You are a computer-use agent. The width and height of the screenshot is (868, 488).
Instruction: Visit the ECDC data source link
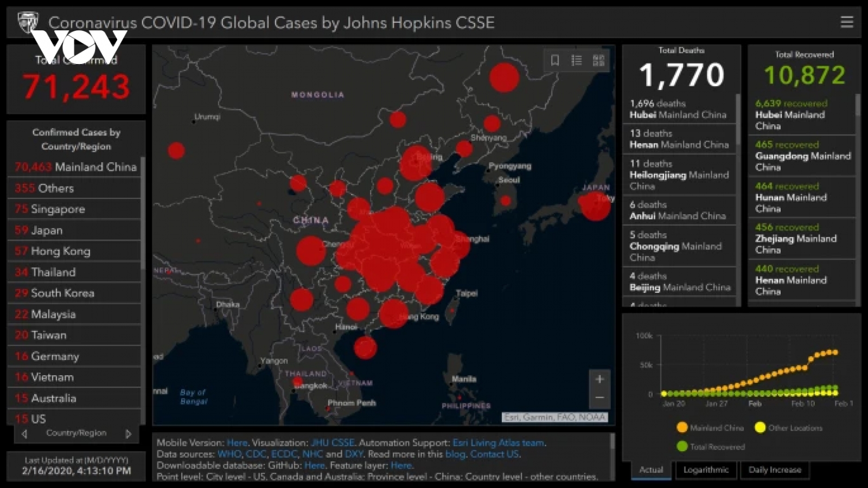tap(284, 454)
